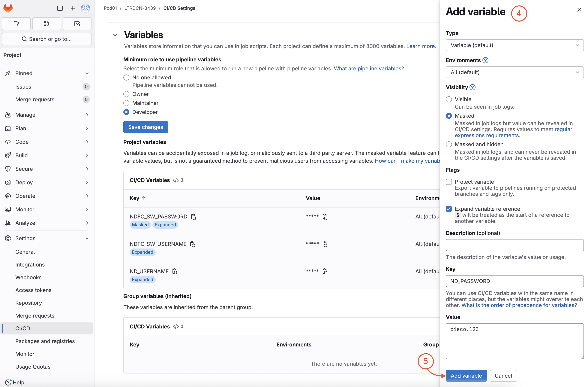Select the Masked and hidden option
588x387 pixels.
449,144
